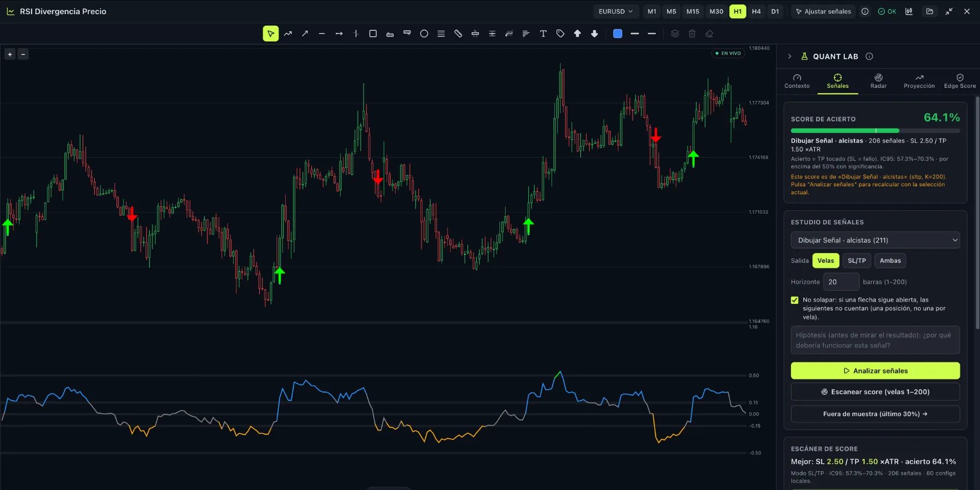Screen dimensions: 980x490
Task: Choose the curved channel brush tool
Action: point(509,34)
